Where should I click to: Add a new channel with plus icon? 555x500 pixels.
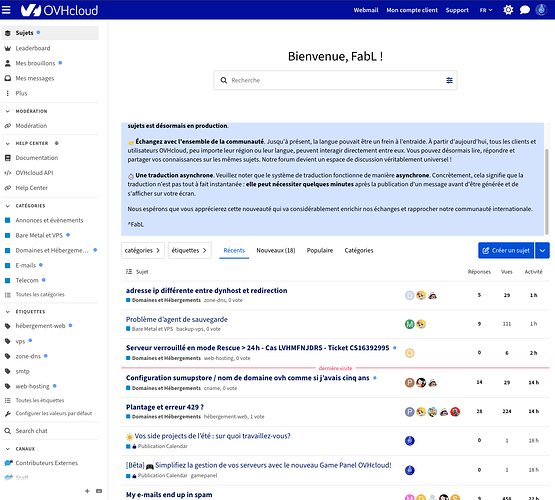coord(87,491)
